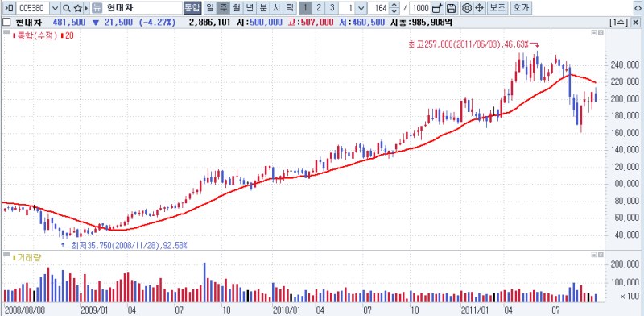Click the news icon beside 현대차 name
644x316 pixels.
tap(96, 8)
